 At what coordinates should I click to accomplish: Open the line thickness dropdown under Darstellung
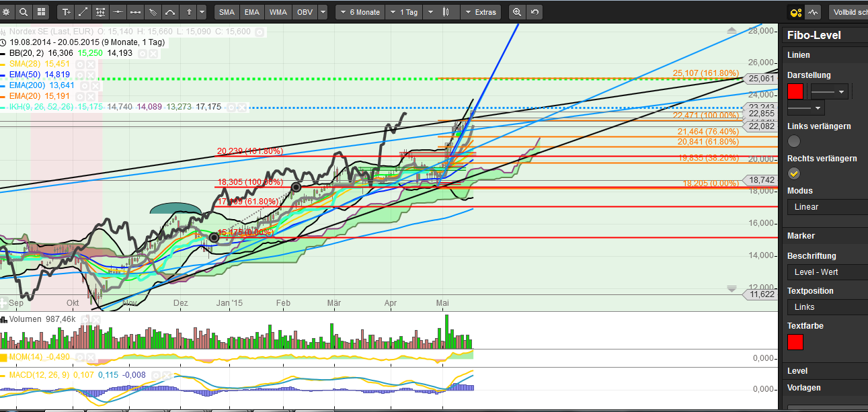[806, 108]
